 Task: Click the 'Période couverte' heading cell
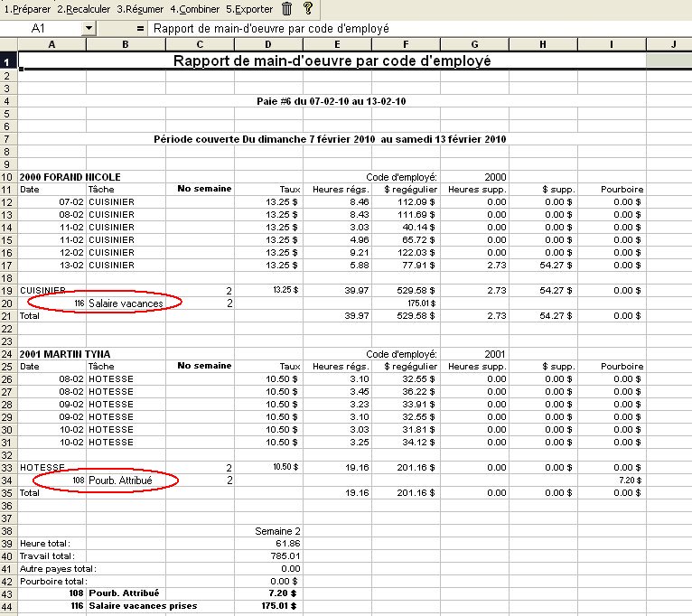(330, 139)
